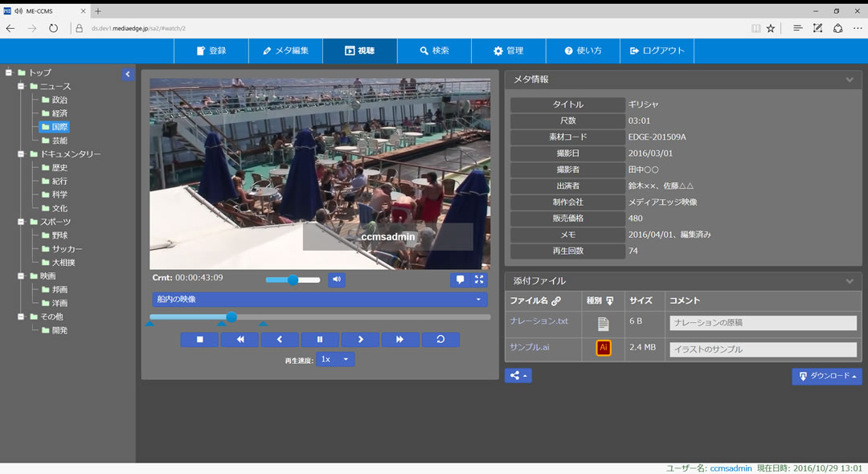Open the 検索 tab
The image size is (868, 474).
tap(434, 51)
